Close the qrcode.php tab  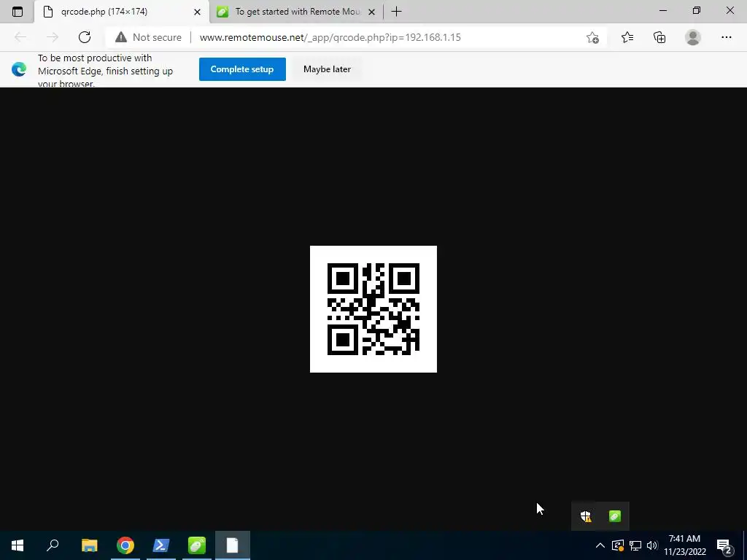pyautogui.click(x=197, y=12)
